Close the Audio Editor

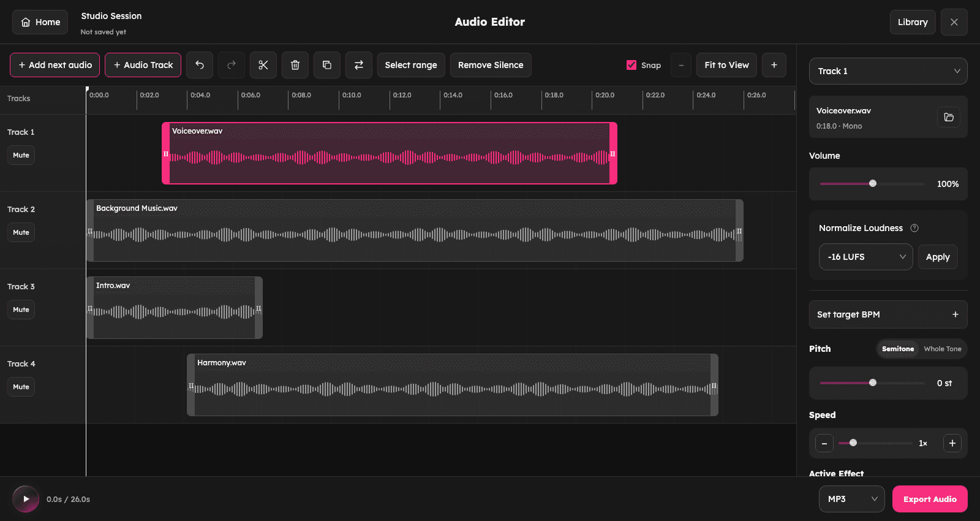pyautogui.click(x=954, y=22)
